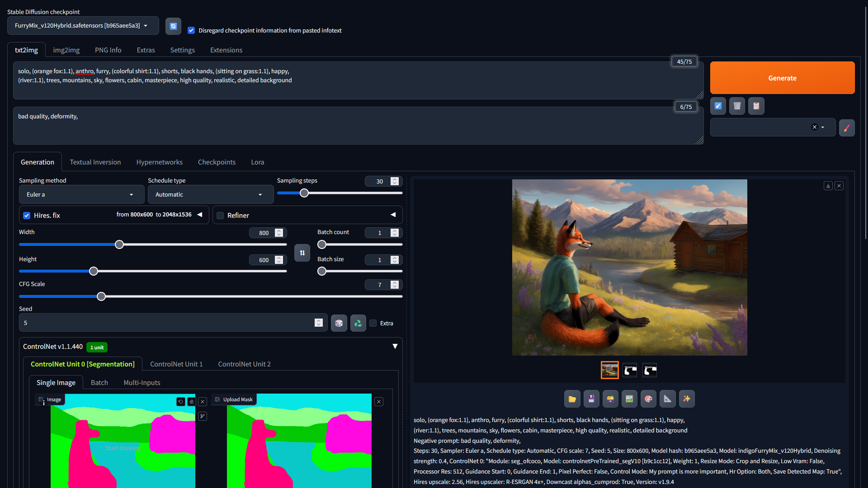Screen dimensions: 868x488
Task: Open the Sampling method dropdown
Action: pyautogui.click(x=81, y=195)
